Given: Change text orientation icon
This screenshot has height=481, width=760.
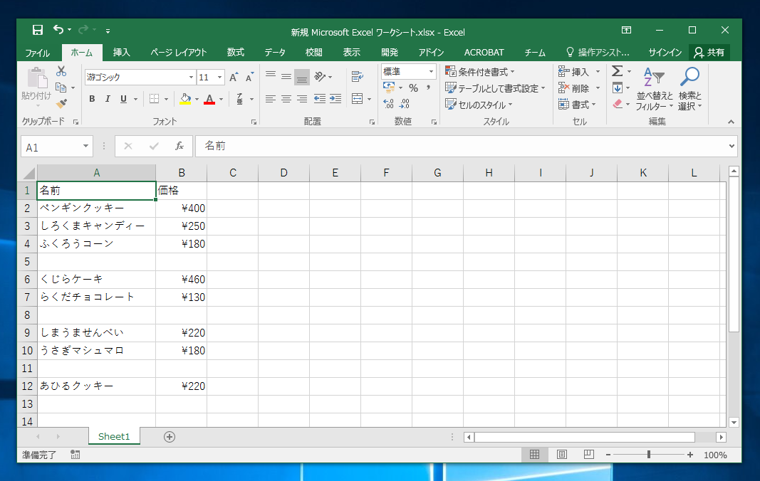Looking at the screenshot, I should click(320, 76).
